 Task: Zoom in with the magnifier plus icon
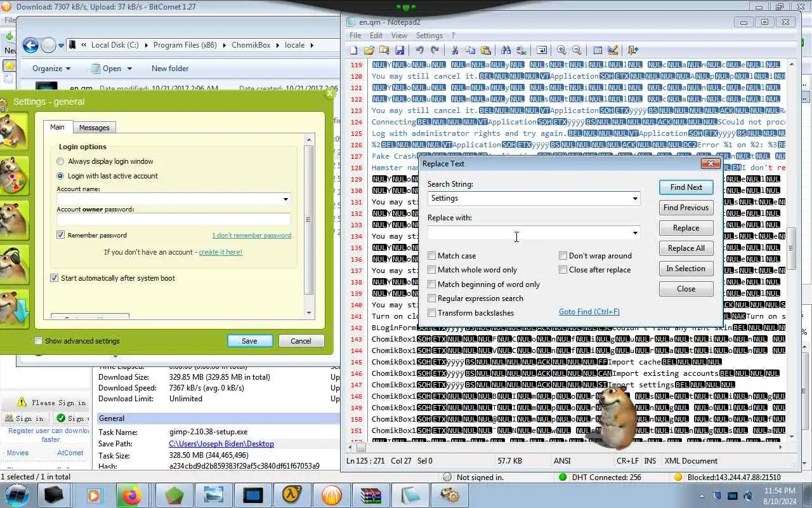[x=561, y=50]
